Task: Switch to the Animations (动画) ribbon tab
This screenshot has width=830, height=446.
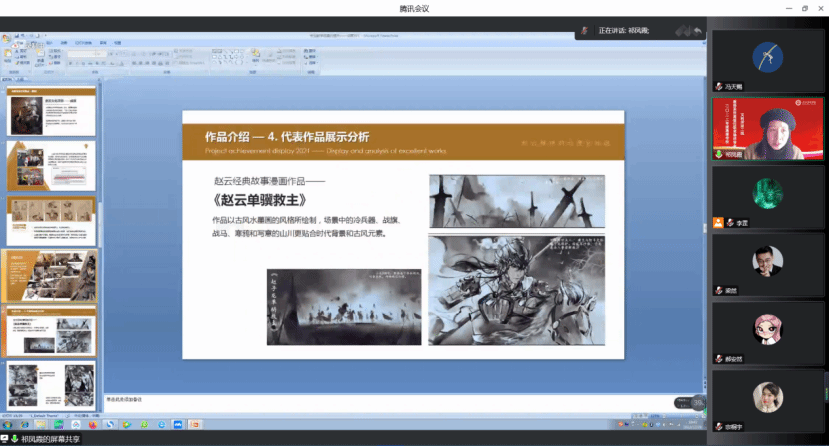Action: pyautogui.click(x=64, y=42)
